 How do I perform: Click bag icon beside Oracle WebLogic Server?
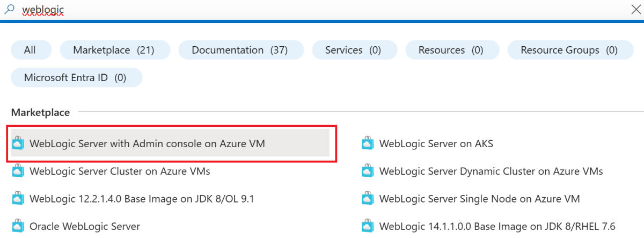point(18,226)
